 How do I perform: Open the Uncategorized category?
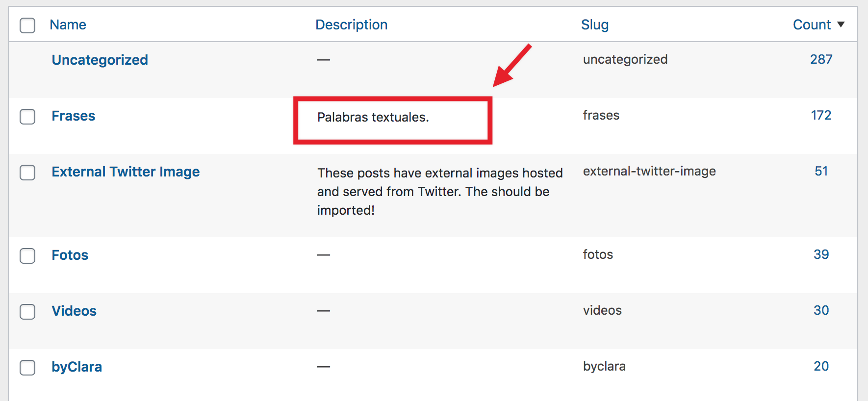point(100,59)
